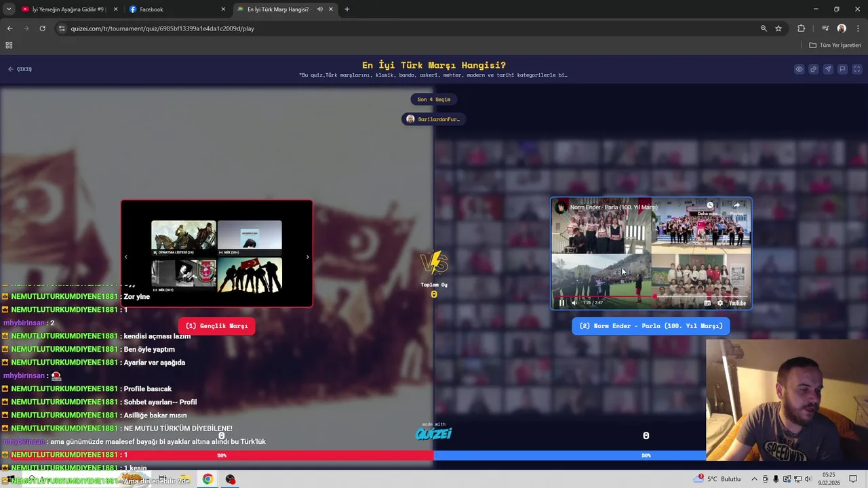Click the address bar URL
The image size is (868, 488).
click(163, 28)
